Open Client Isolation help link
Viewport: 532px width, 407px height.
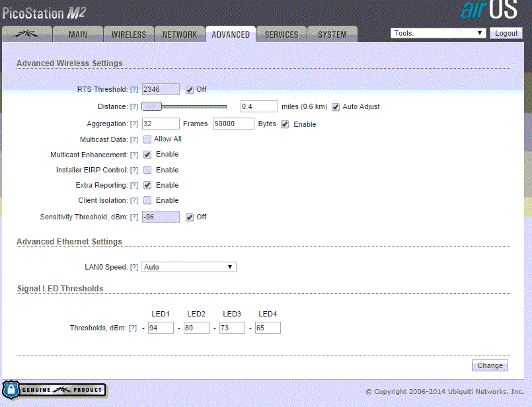134,201
